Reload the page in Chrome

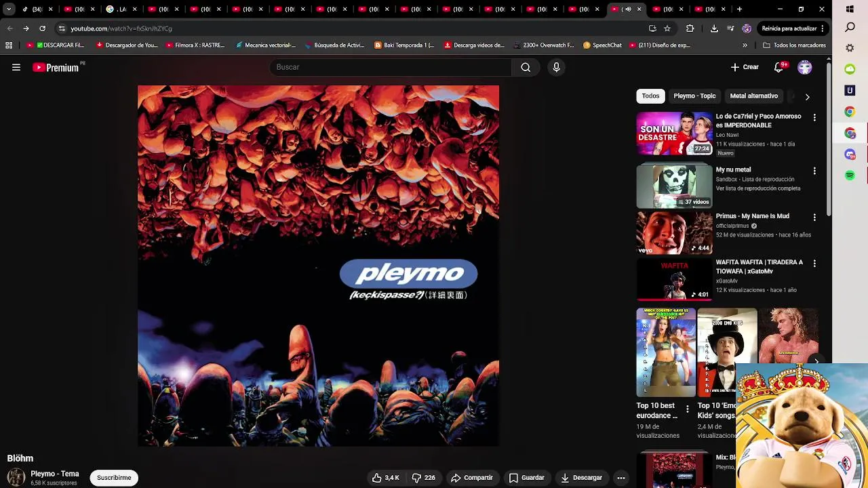(42, 28)
